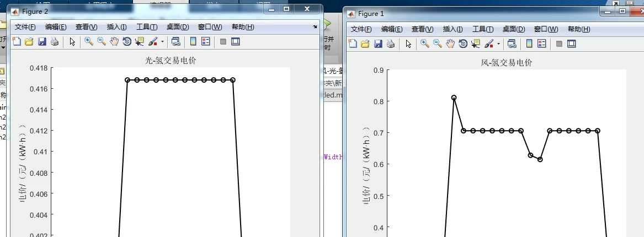Viewport: 644px width, 237px height.
Task: Open 工具(T) menu in Figure 2
Action: point(147,27)
